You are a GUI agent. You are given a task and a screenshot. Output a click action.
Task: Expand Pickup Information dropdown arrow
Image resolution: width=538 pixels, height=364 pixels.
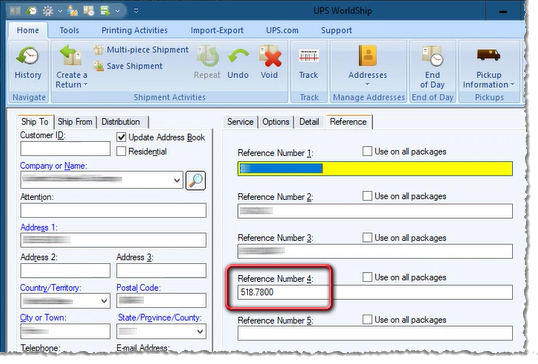point(512,84)
